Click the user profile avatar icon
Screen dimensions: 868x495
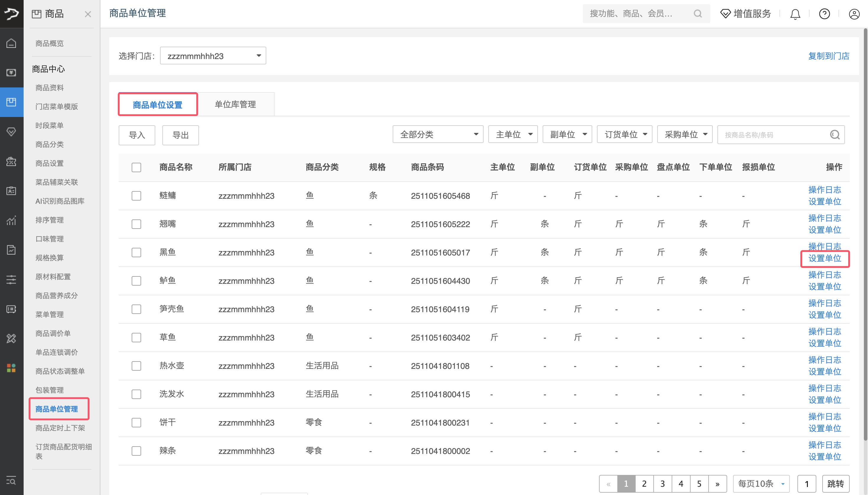[854, 14]
